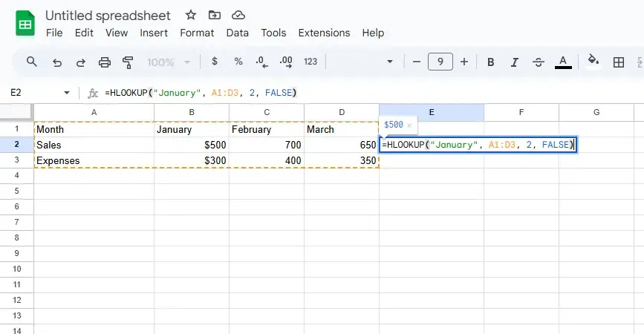Viewport: 644px width, 334px height.
Task: Click the move to folder icon
Action: pyautogui.click(x=215, y=15)
